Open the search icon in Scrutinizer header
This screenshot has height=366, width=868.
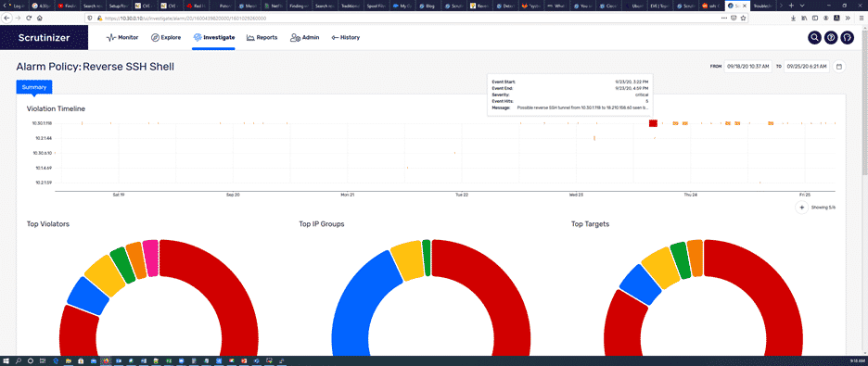tap(814, 38)
